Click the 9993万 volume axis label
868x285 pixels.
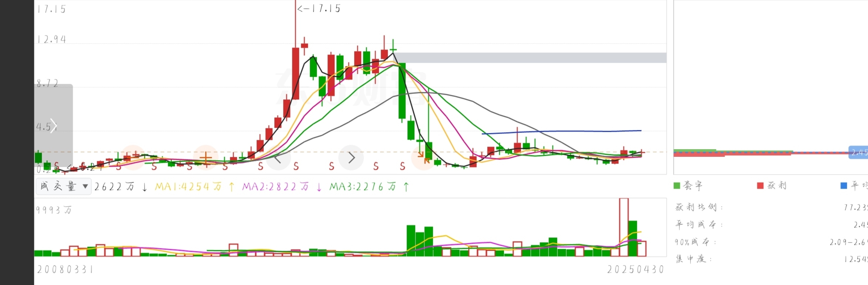54,210
